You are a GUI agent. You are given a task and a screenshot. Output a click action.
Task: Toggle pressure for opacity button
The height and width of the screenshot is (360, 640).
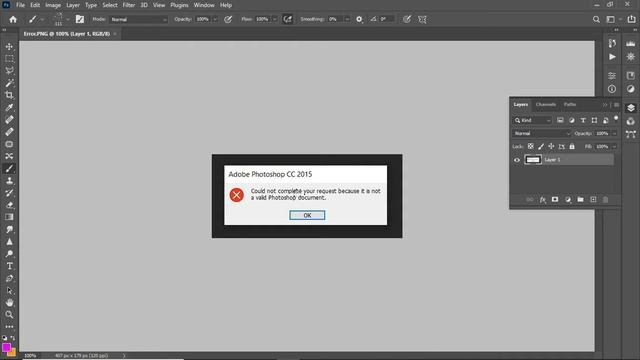tap(228, 19)
